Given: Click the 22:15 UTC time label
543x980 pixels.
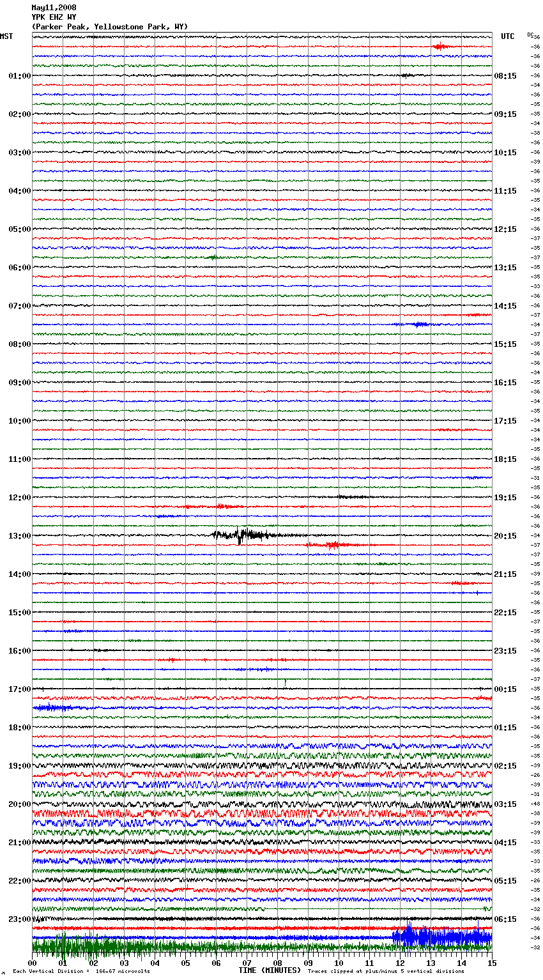Looking at the screenshot, I should click(505, 613).
